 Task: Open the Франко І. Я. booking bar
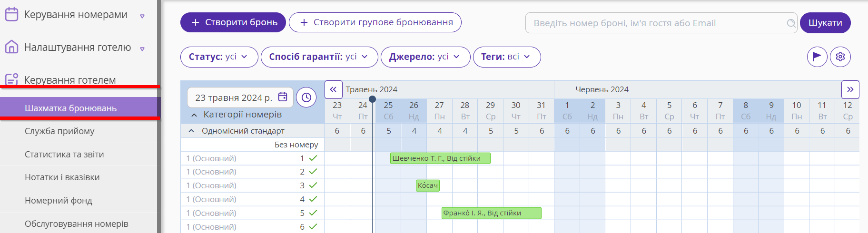491,213
